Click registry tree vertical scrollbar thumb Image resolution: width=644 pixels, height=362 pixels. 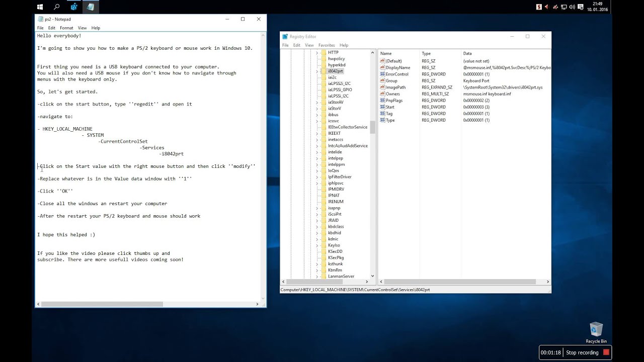click(372, 127)
